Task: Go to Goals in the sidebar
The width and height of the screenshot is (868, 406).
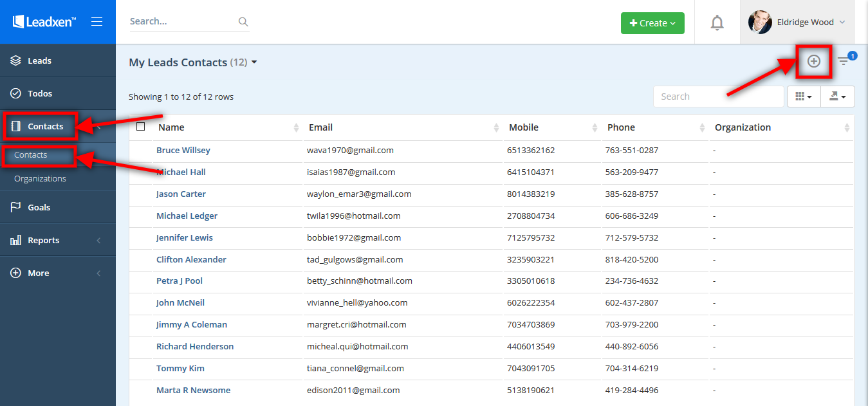Action: pyautogui.click(x=58, y=207)
